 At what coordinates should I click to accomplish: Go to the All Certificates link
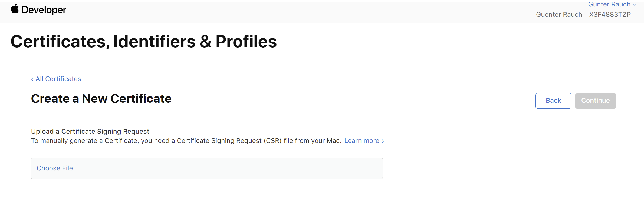click(x=58, y=79)
